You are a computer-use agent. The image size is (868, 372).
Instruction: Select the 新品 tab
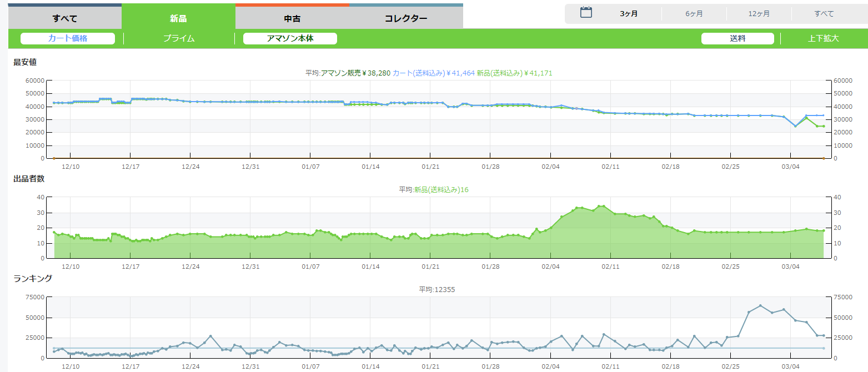[x=178, y=18]
